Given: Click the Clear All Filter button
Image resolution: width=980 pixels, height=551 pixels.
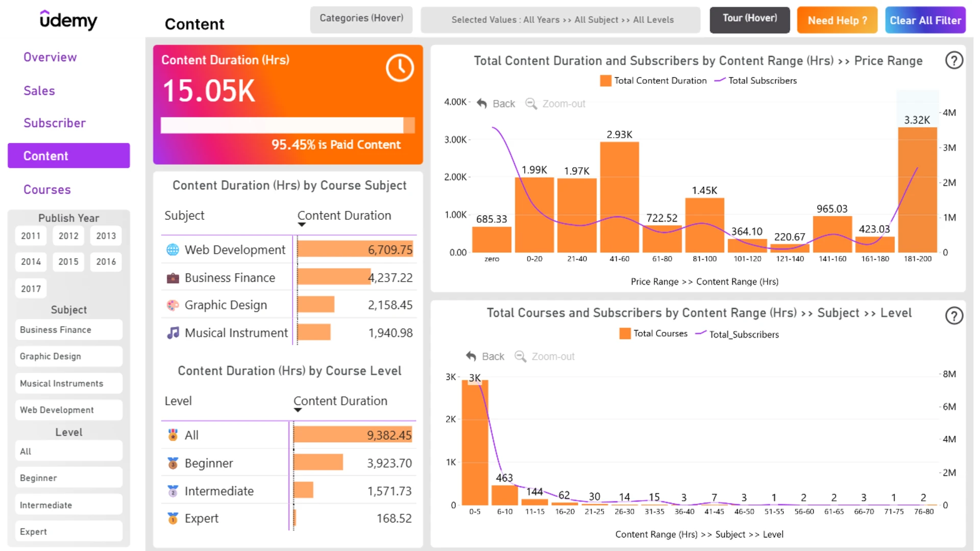Looking at the screenshot, I should 925,20.
